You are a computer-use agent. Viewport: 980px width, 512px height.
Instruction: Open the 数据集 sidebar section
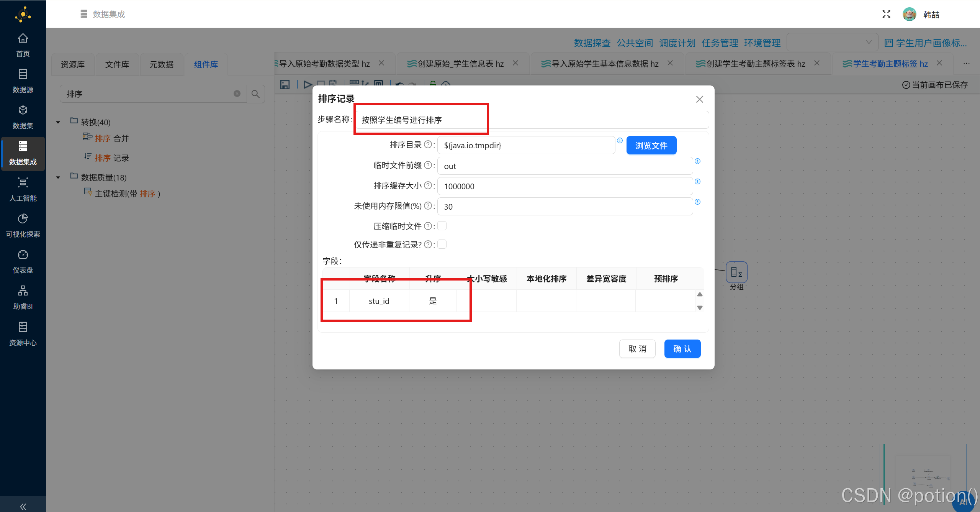pos(23,117)
